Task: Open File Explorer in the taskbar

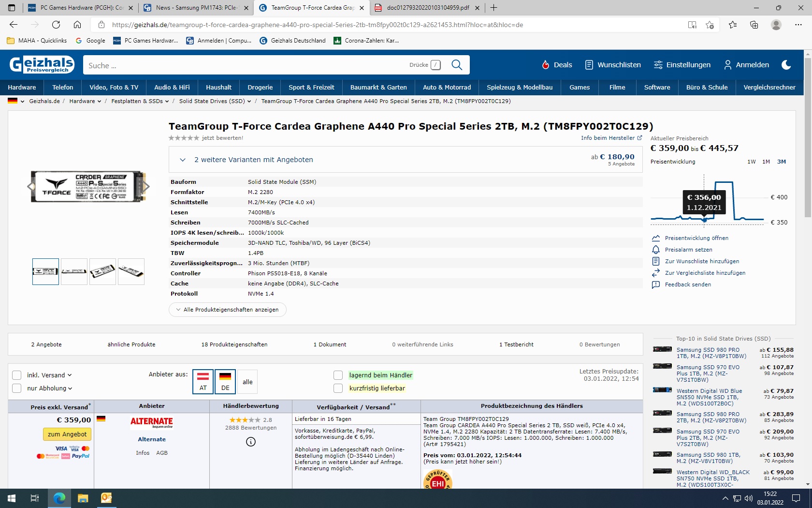Action: [83, 498]
